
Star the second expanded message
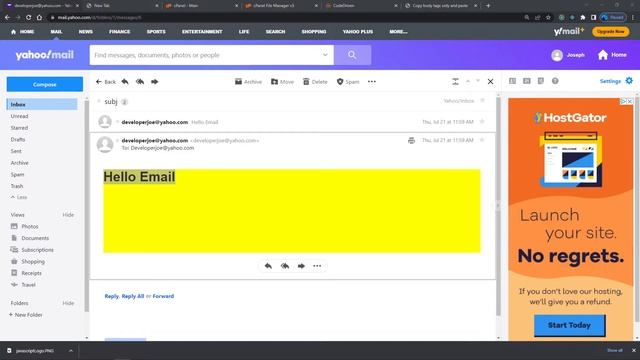[482, 140]
